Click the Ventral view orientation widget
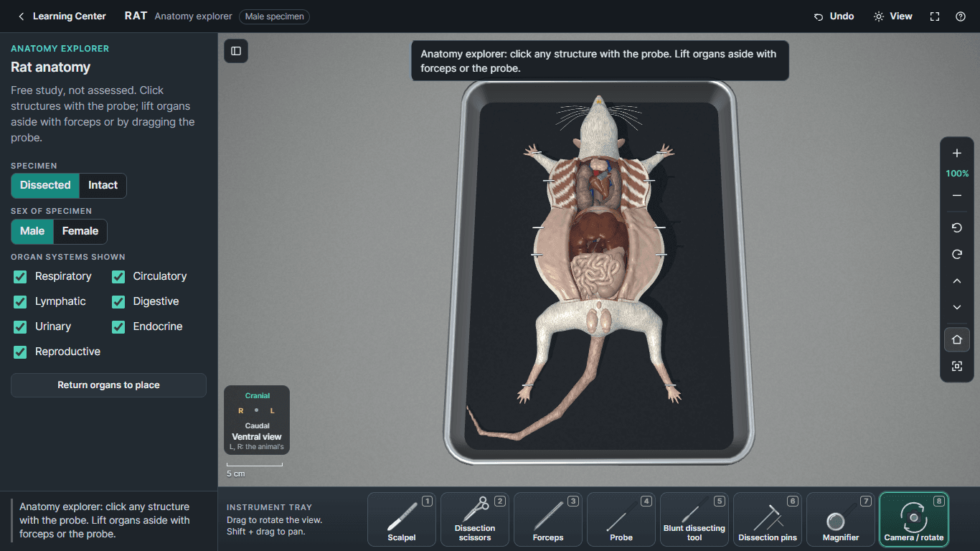 pos(257,420)
